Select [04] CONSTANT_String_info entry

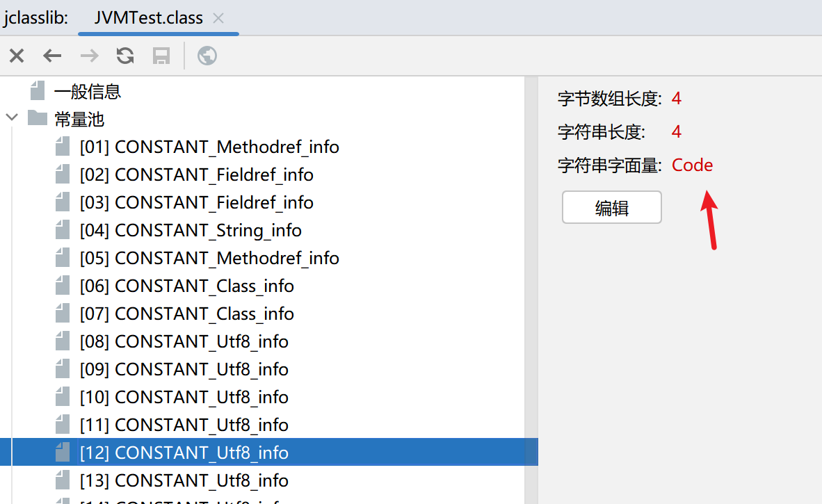(191, 231)
